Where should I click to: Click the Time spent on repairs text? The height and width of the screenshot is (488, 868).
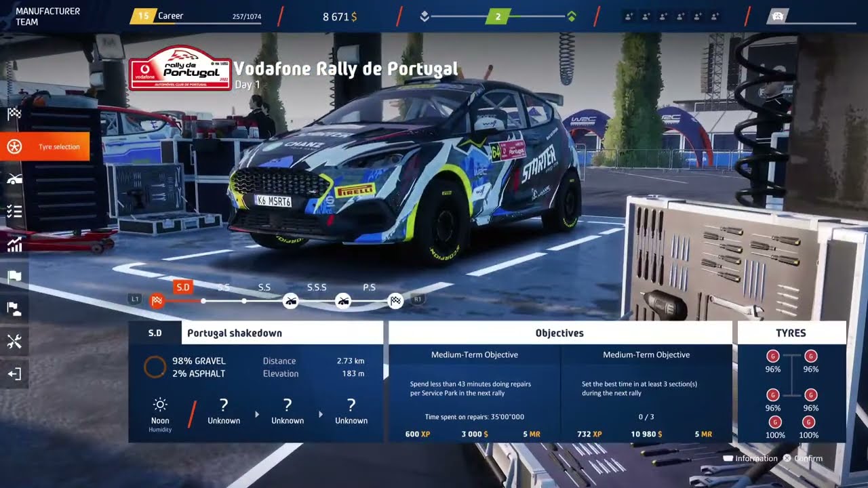pyautogui.click(x=475, y=417)
